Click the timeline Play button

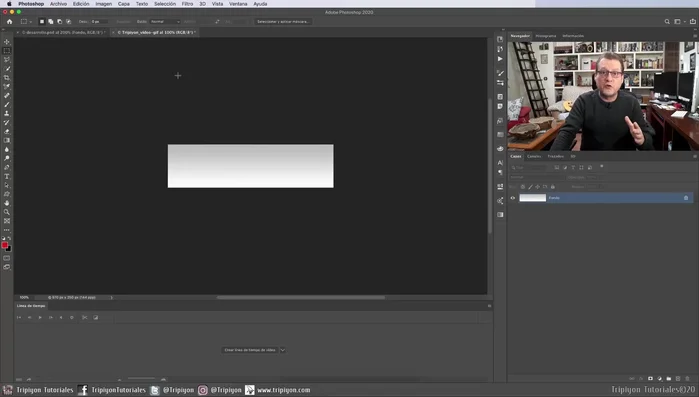point(40,318)
